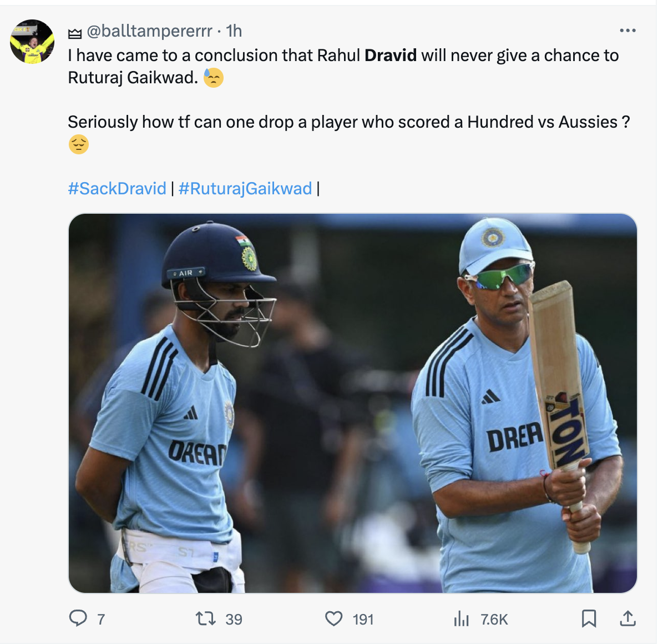Bookmark this tweet
The height and width of the screenshot is (644, 658).
point(589,619)
